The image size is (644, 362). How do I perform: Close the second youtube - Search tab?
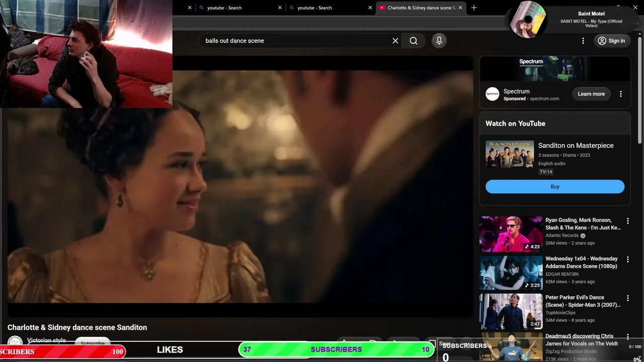pos(370,8)
